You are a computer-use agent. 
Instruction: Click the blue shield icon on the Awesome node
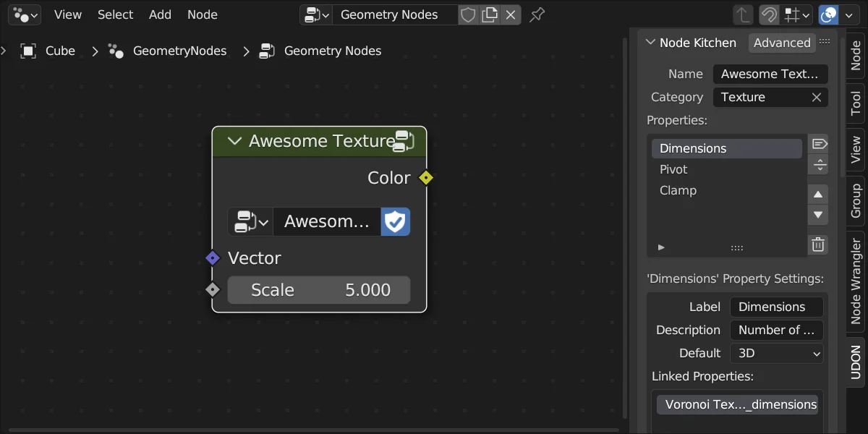pos(395,221)
